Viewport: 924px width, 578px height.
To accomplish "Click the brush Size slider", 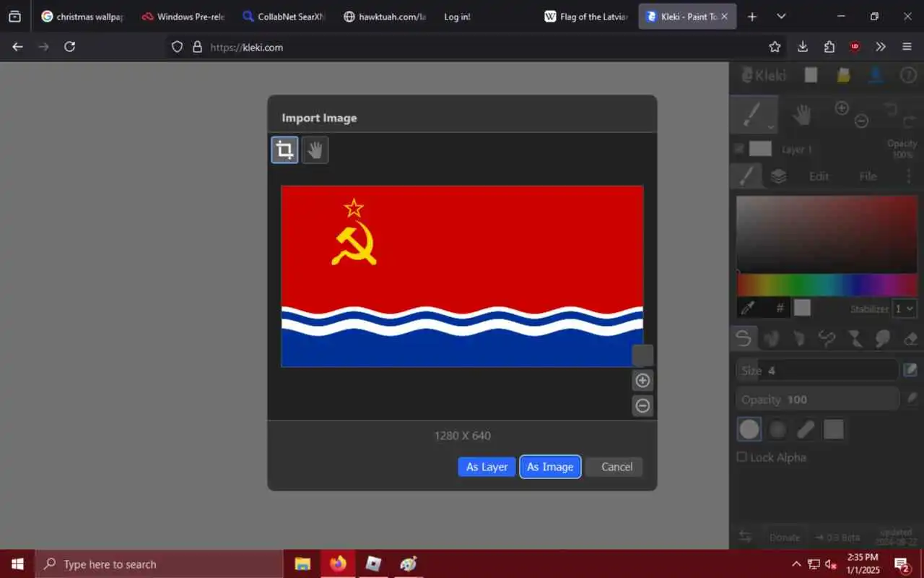I will point(817,370).
